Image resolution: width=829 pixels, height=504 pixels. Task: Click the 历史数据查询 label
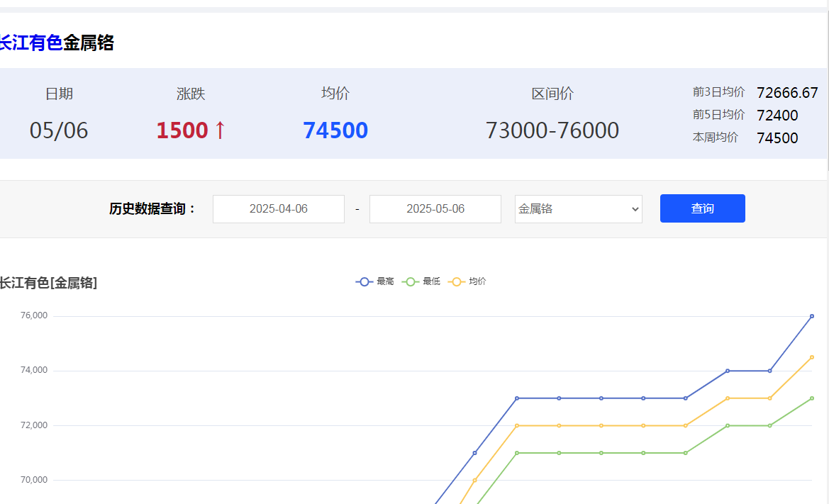pos(152,208)
